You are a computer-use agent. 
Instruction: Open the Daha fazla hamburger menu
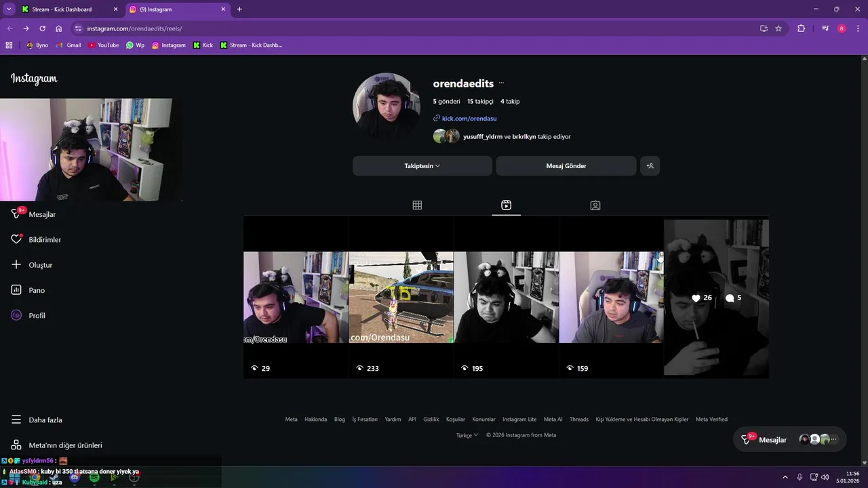click(17, 420)
